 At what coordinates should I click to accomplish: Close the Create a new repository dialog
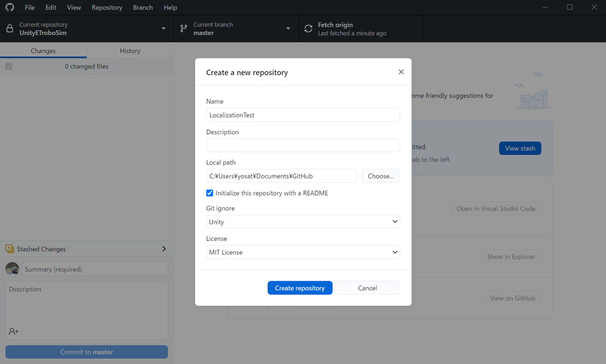coord(401,72)
